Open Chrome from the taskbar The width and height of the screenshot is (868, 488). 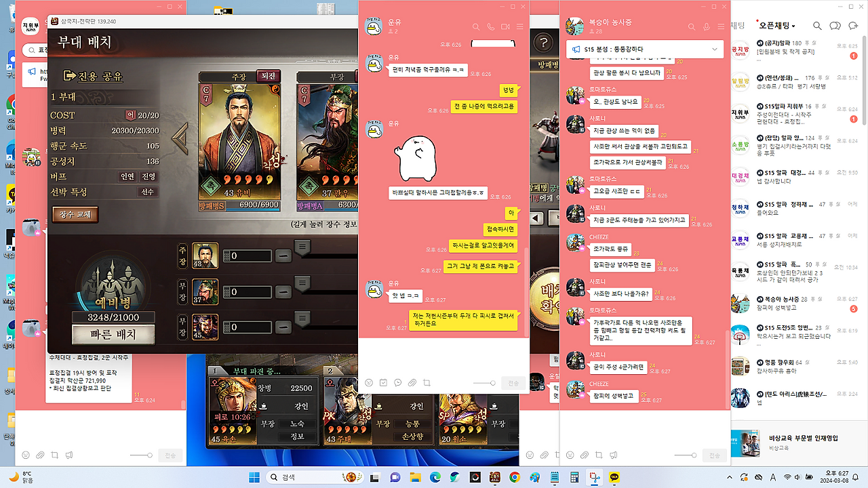coord(515,477)
